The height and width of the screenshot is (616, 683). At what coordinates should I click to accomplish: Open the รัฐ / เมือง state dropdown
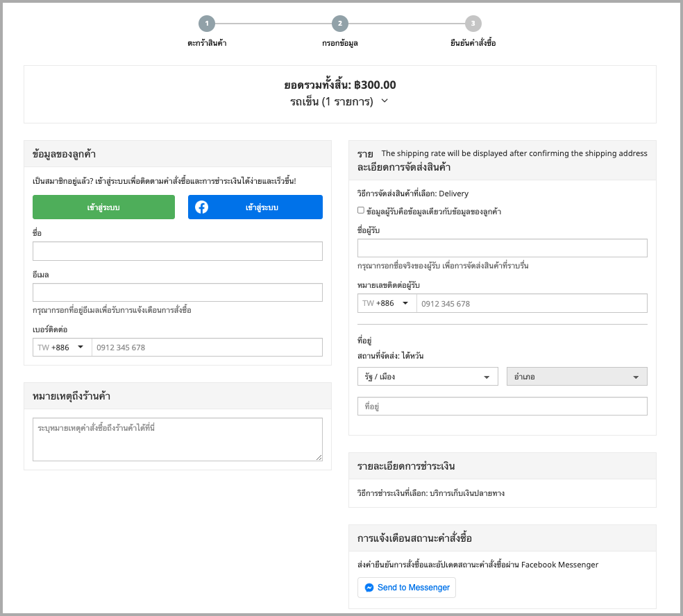click(428, 377)
